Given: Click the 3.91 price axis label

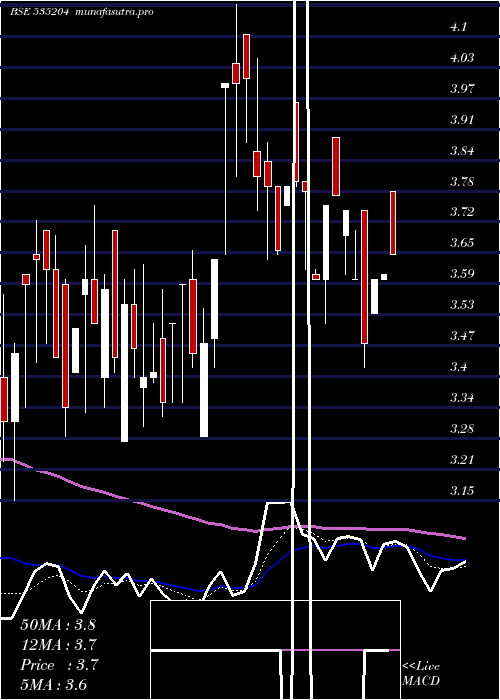Looking at the screenshot, I should click(x=462, y=120).
